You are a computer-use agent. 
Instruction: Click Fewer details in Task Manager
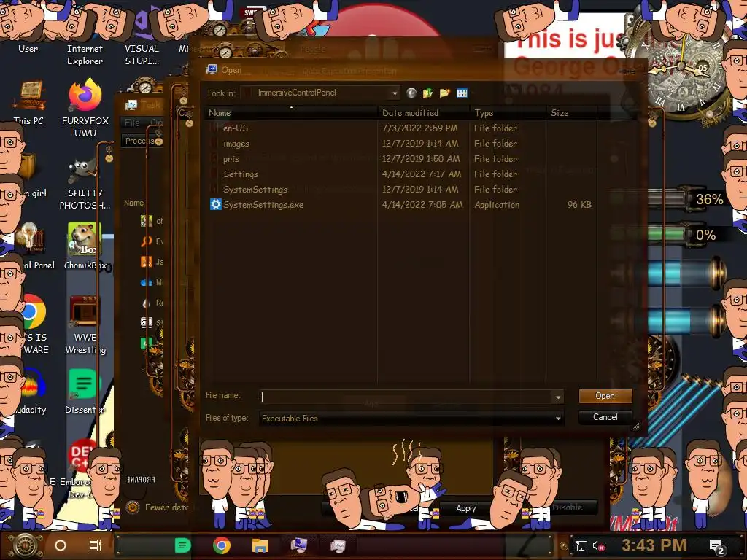160,507
